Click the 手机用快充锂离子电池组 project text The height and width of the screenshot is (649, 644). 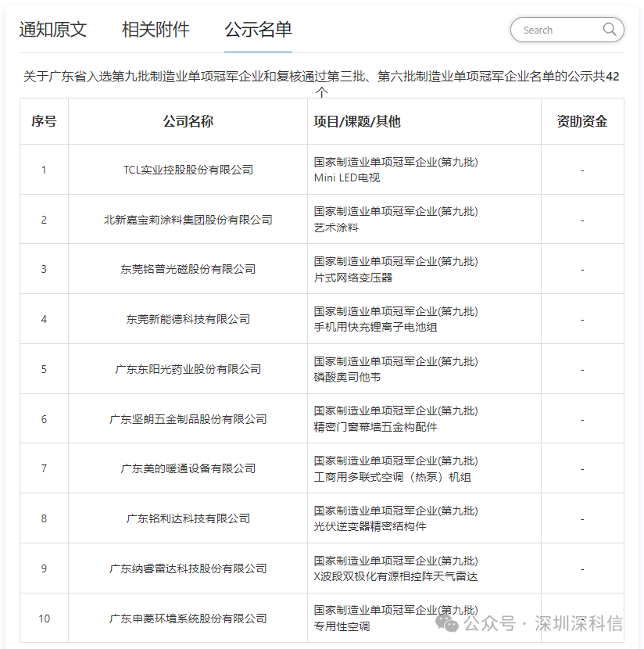tap(375, 327)
